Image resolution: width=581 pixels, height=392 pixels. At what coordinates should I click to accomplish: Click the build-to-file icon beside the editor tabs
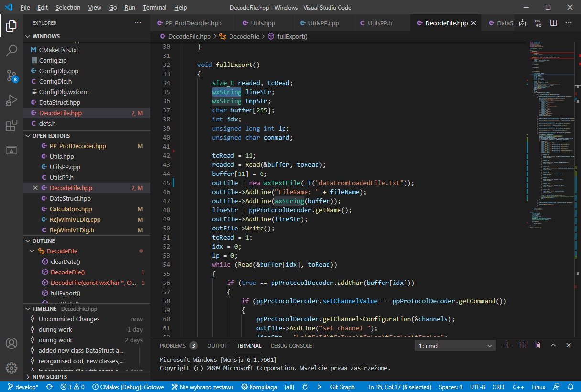(x=522, y=23)
